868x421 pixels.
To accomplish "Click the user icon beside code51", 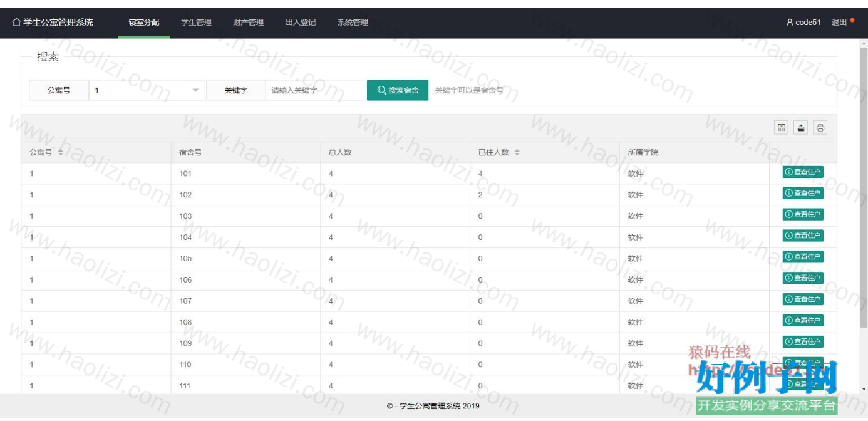I will point(790,23).
